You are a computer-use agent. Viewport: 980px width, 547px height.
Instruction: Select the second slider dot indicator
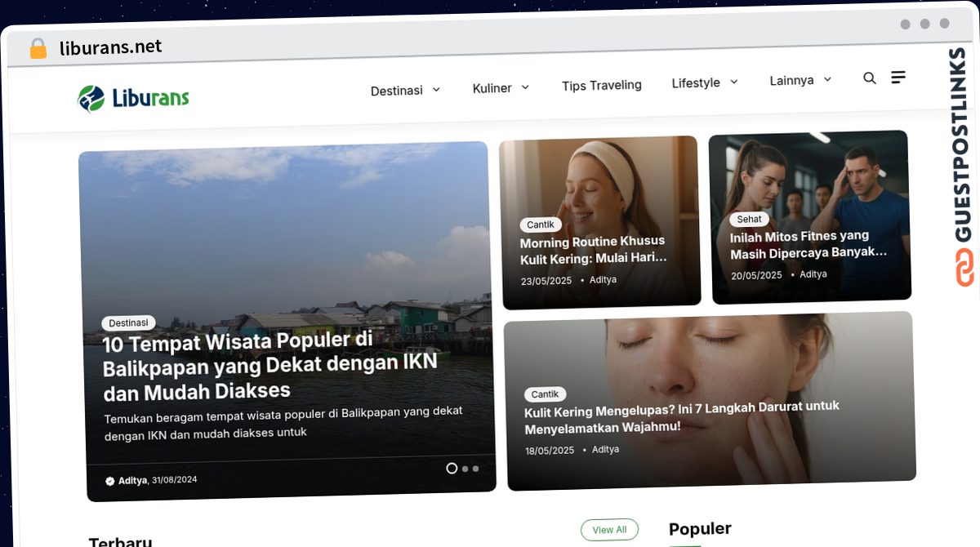465,469
